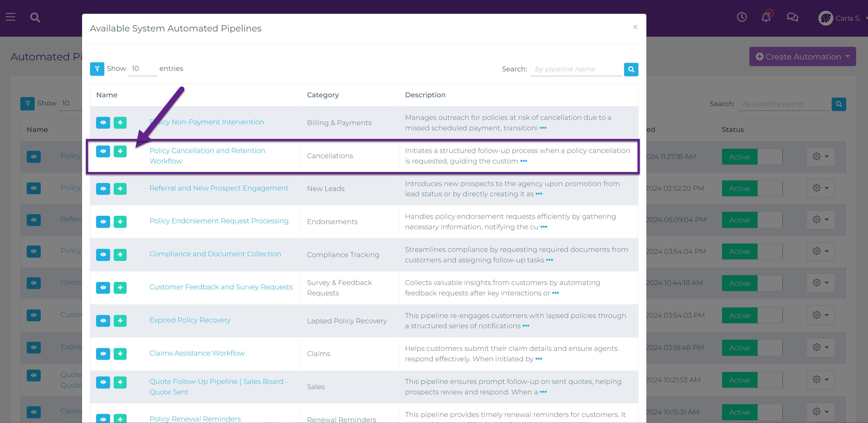868x423 pixels.
Task: Open Policy Endorsement Request Processing link
Action: [219, 221]
